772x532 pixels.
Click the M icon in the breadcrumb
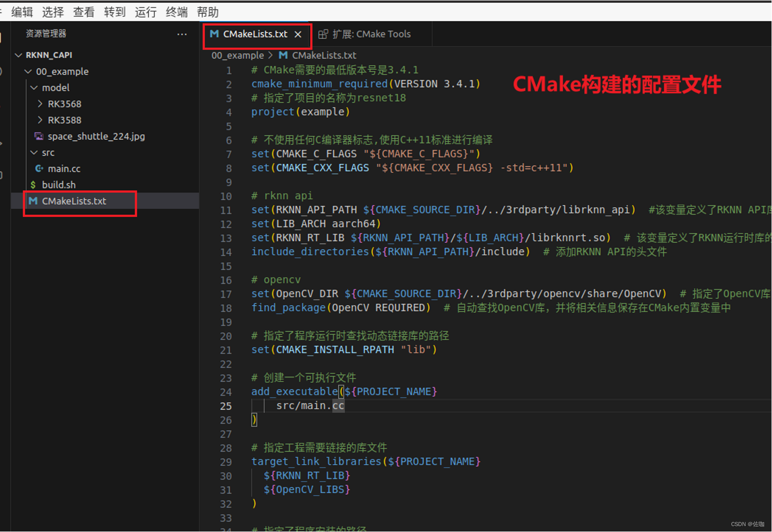pos(283,55)
